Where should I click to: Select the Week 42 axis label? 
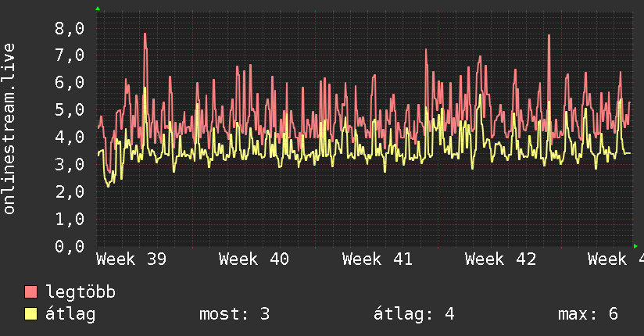pos(500,259)
